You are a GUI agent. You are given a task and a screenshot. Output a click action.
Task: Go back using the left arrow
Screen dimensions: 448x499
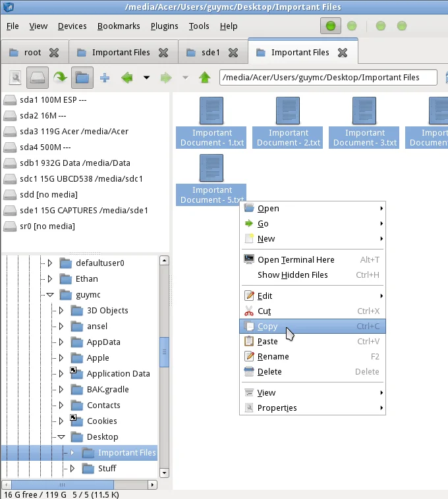[x=127, y=78]
